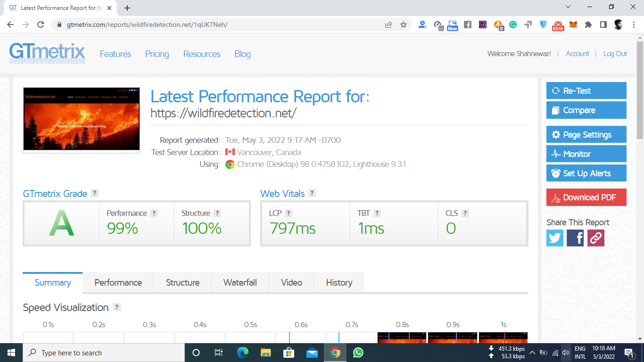Reload the page in browser toolbar
This screenshot has height=362, width=644.
[x=41, y=25]
